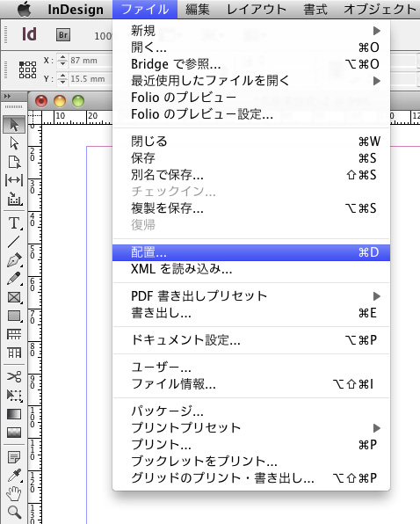Choose グリッドのプリント・書き出し... item

click(x=251, y=478)
